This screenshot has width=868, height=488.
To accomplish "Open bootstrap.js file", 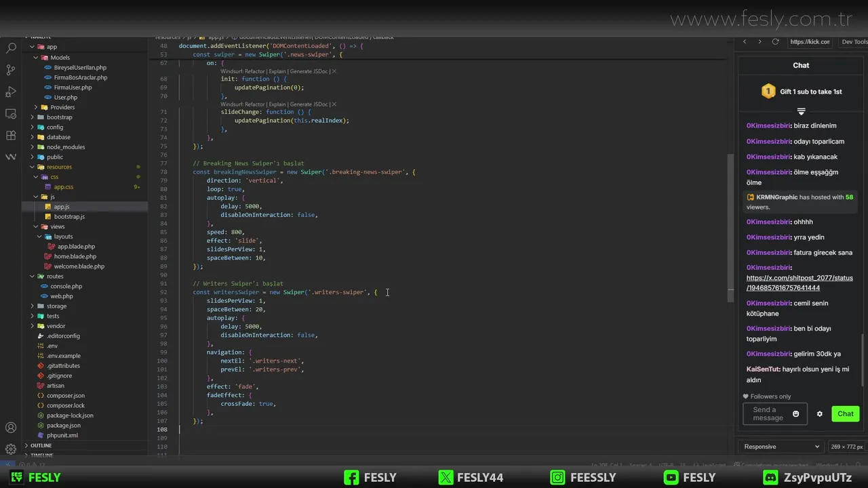I will coord(69,217).
